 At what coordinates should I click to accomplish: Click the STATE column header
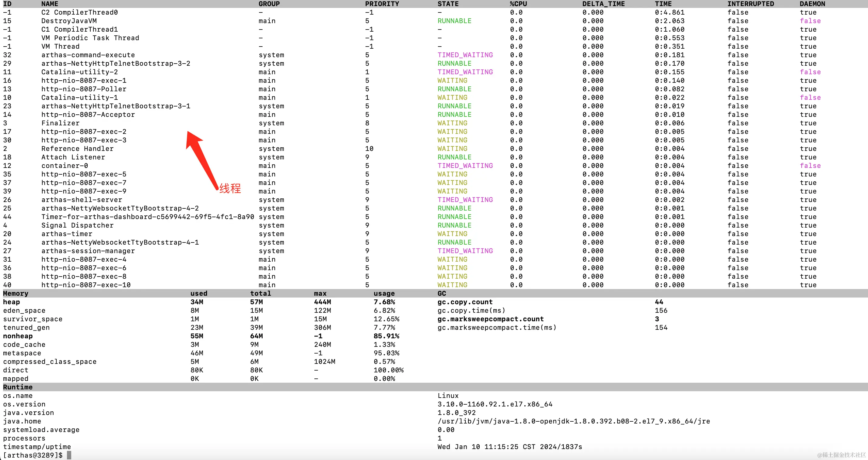[448, 4]
